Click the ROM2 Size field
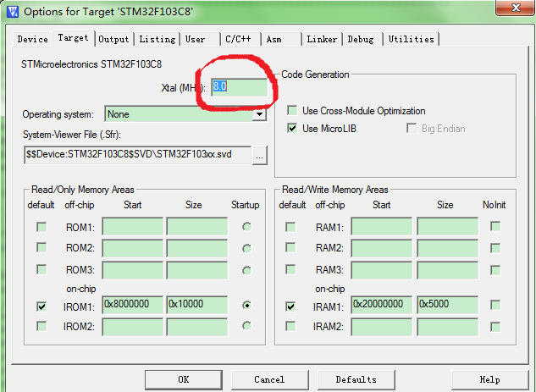 click(197, 248)
